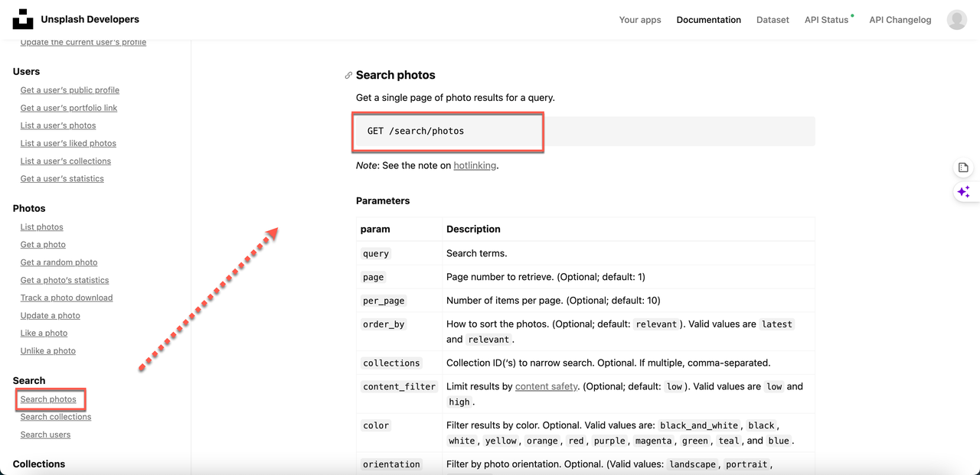980x475 pixels.
Task: Open the purple sparkle AI assistant button
Action: 963,192
